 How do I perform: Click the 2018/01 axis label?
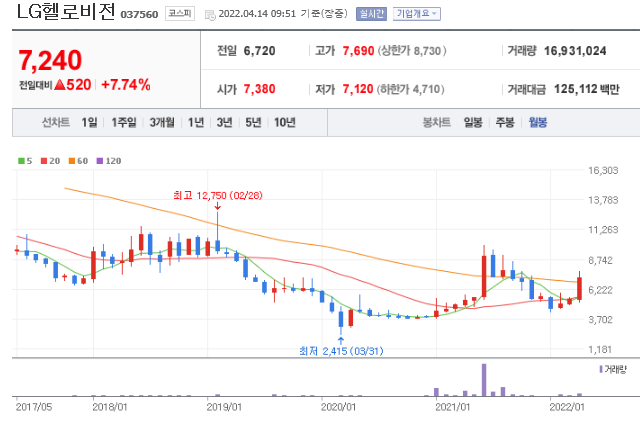[x=110, y=407]
